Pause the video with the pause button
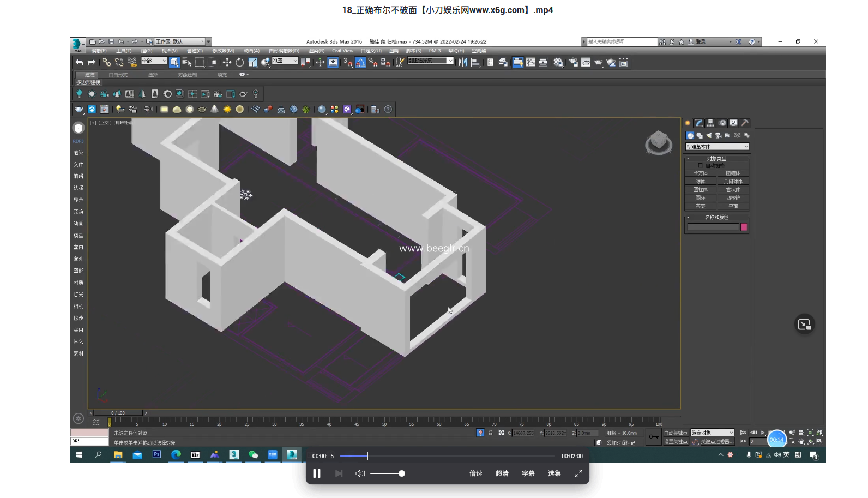Viewport: 868px width, 498px height. tap(317, 473)
